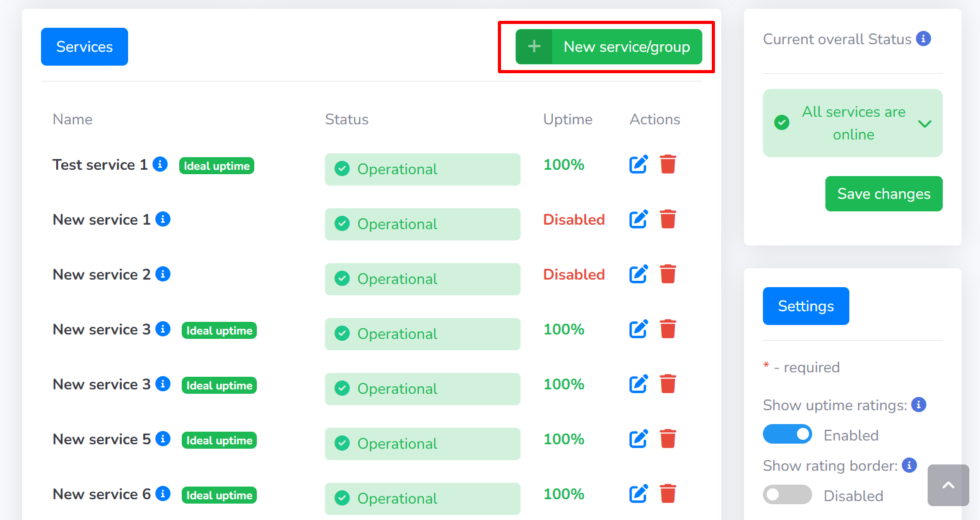Enable the Show rating border toggle

point(788,495)
